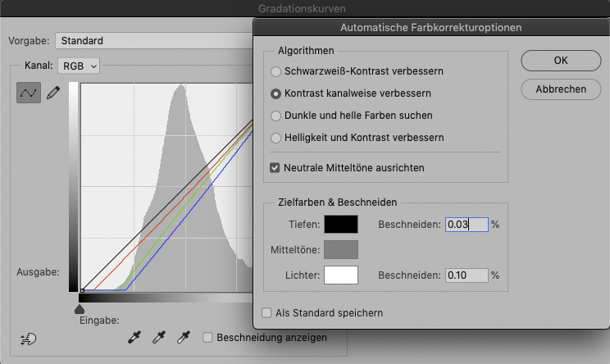Image resolution: width=610 pixels, height=364 pixels.
Task: Pick the black point eyedropper
Action: (x=134, y=337)
